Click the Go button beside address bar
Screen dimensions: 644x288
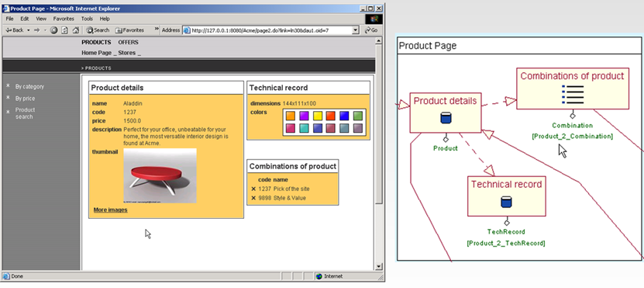click(x=371, y=30)
